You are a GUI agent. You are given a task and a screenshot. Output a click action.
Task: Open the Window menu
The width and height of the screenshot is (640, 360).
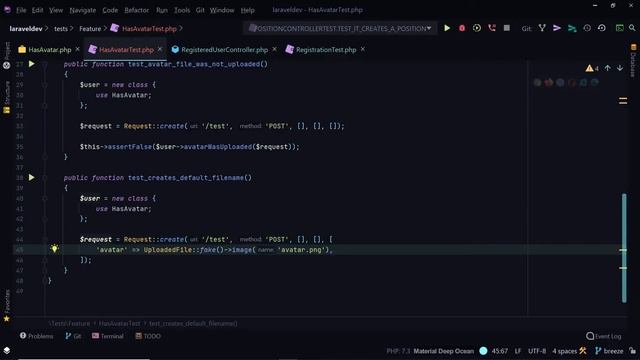click(x=222, y=10)
